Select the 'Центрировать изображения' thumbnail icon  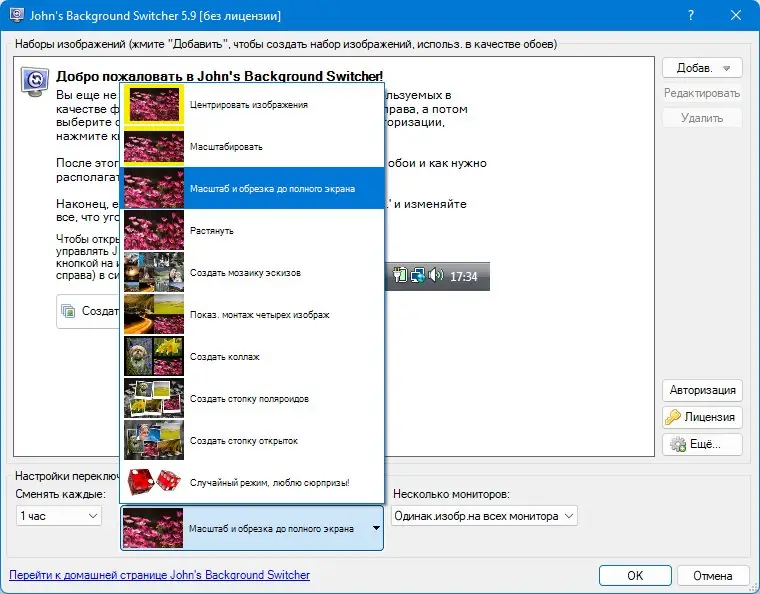tap(154, 105)
